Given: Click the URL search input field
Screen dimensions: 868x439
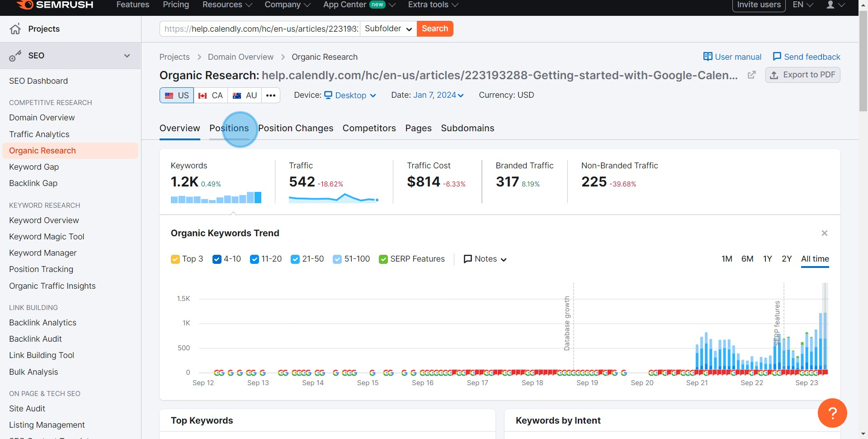Looking at the screenshot, I should point(260,29).
